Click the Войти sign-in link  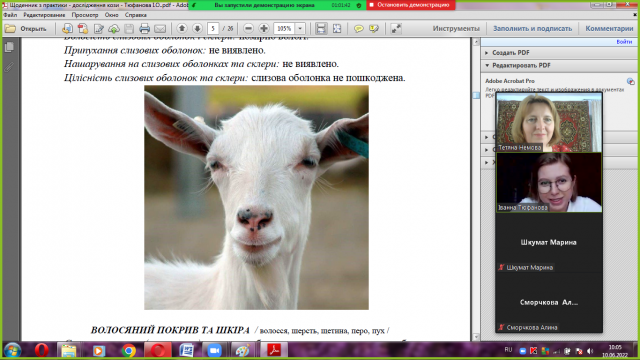(624, 42)
